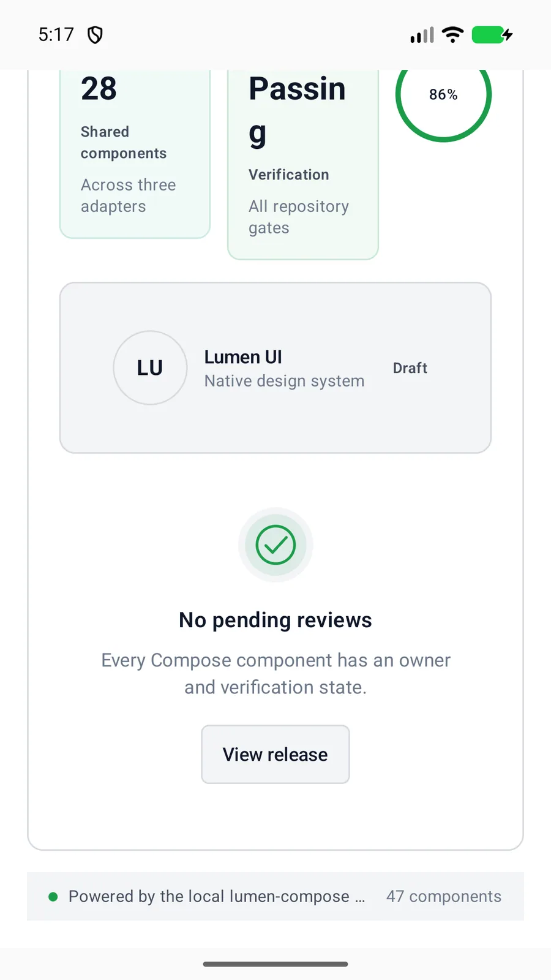551x980 pixels.
Task: Tap the Draft status label
Action: point(410,368)
